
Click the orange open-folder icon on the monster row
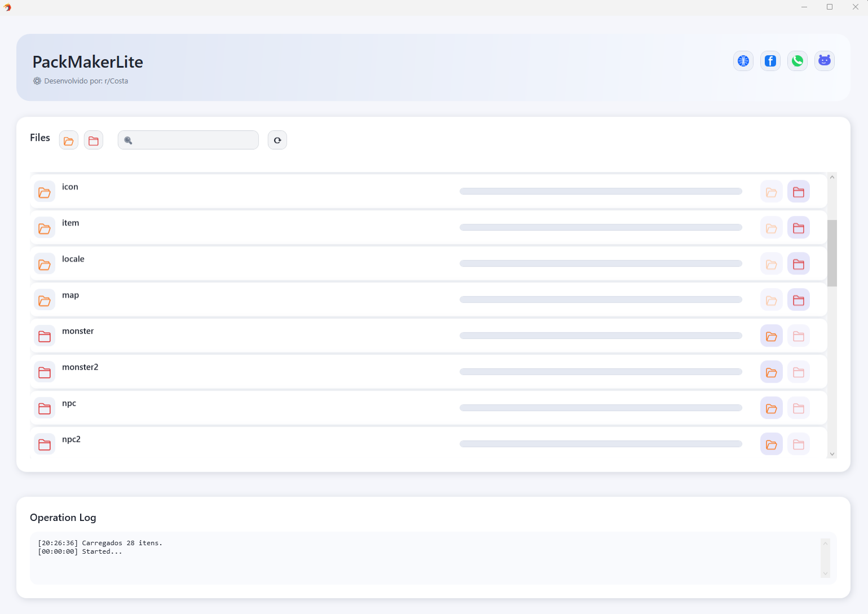coord(771,335)
